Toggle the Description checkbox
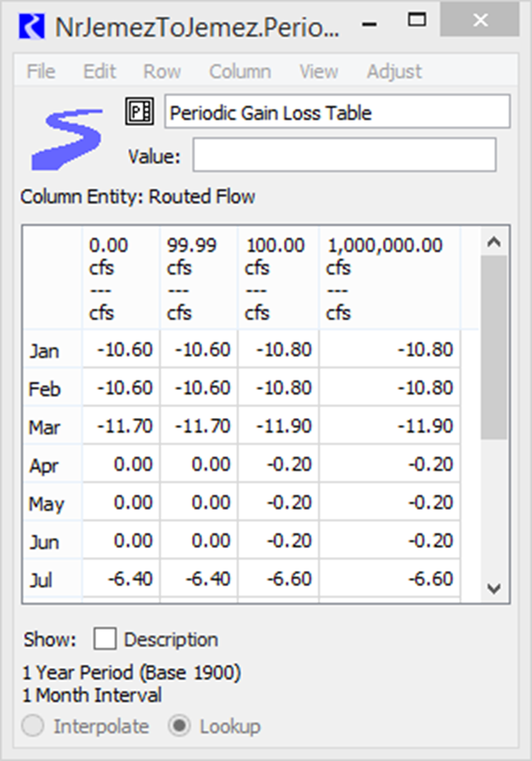This screenshot has width=532, height=761. [x=105, y=639]
